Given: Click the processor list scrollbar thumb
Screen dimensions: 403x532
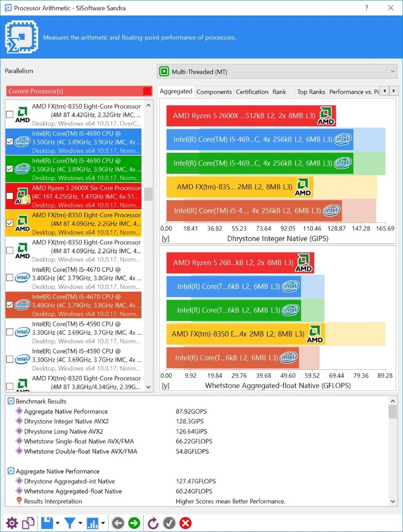Looking at the screenshot, I should tap(148, 195).
